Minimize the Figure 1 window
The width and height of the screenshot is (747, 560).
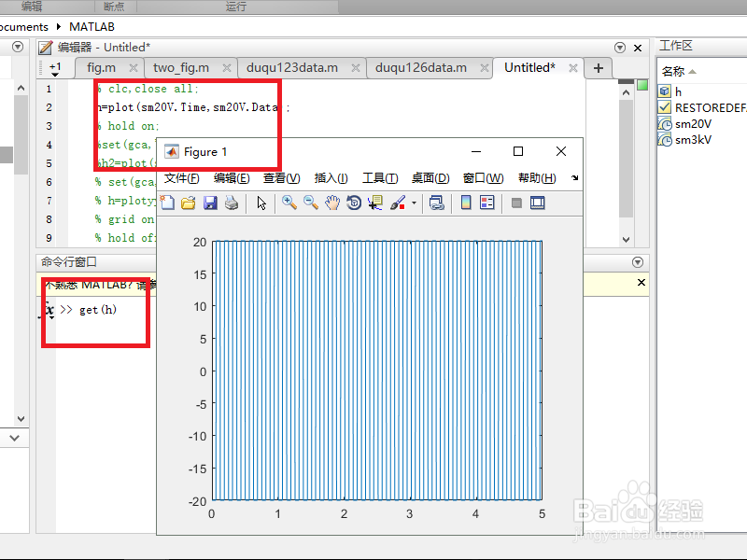coord(476,151)
